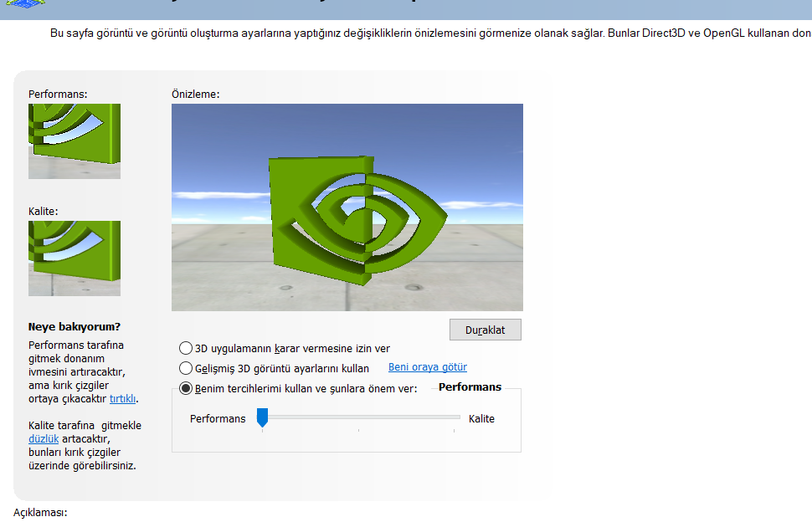The height and width of the screenshot is (522, 812).
Task: Select '3D uygulamanın karar vermesine izin ver' option
Action: 185,348
